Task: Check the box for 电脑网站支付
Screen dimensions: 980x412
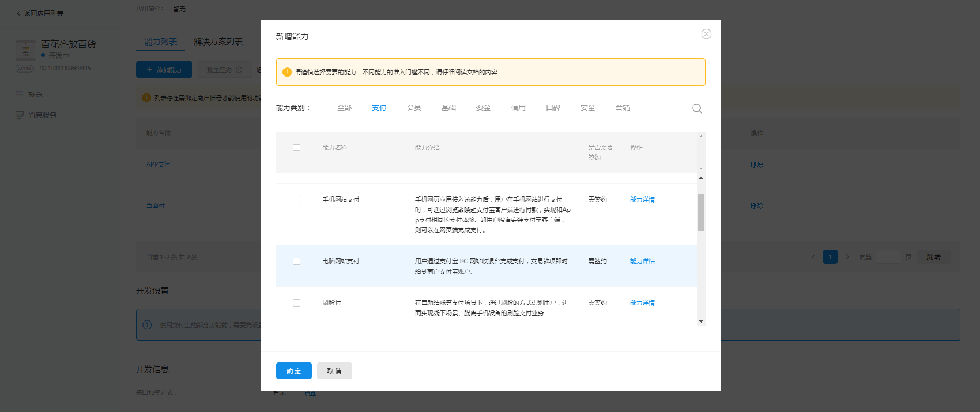Action: (x=296, y=262)
